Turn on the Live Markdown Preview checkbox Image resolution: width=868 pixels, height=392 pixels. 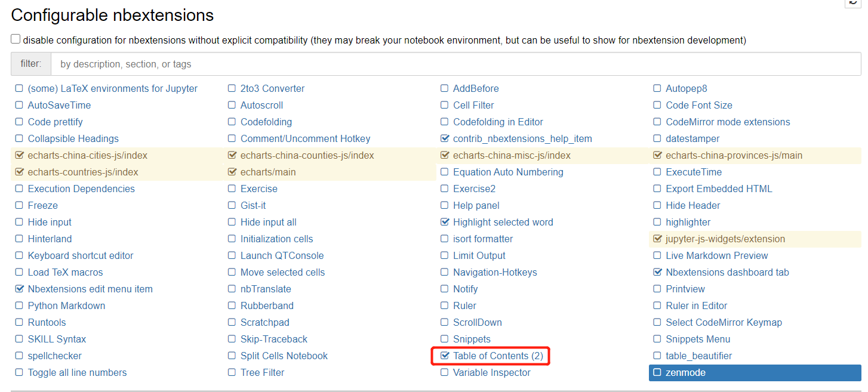coord(657,256)
